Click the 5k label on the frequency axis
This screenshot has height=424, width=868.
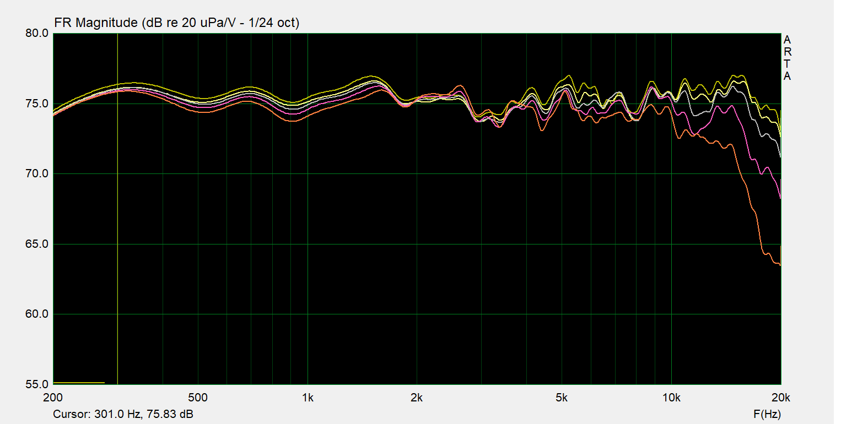(562, 398)
